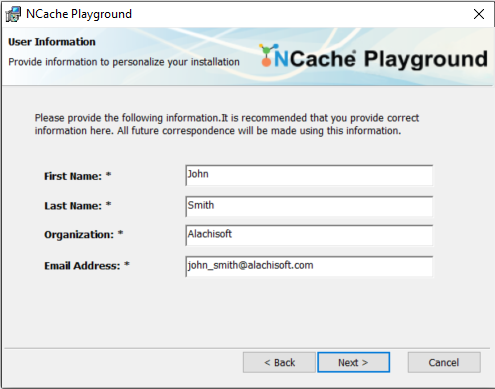
Task: Cancel the installation wizard
Action: point(444,362)
